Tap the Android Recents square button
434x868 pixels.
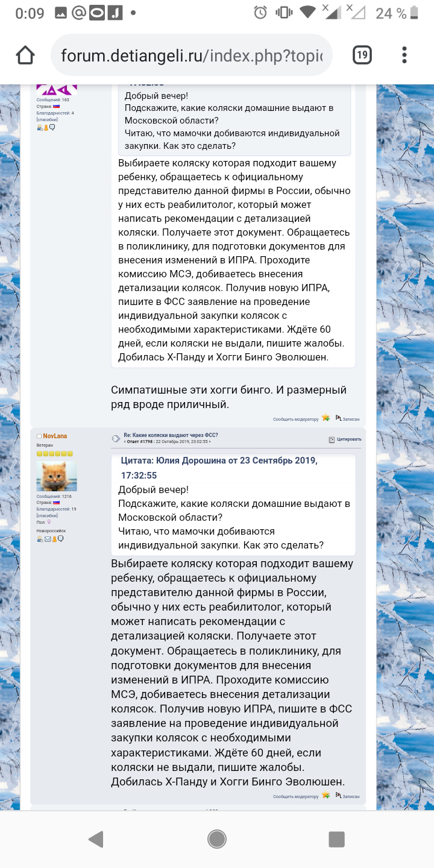336,839
